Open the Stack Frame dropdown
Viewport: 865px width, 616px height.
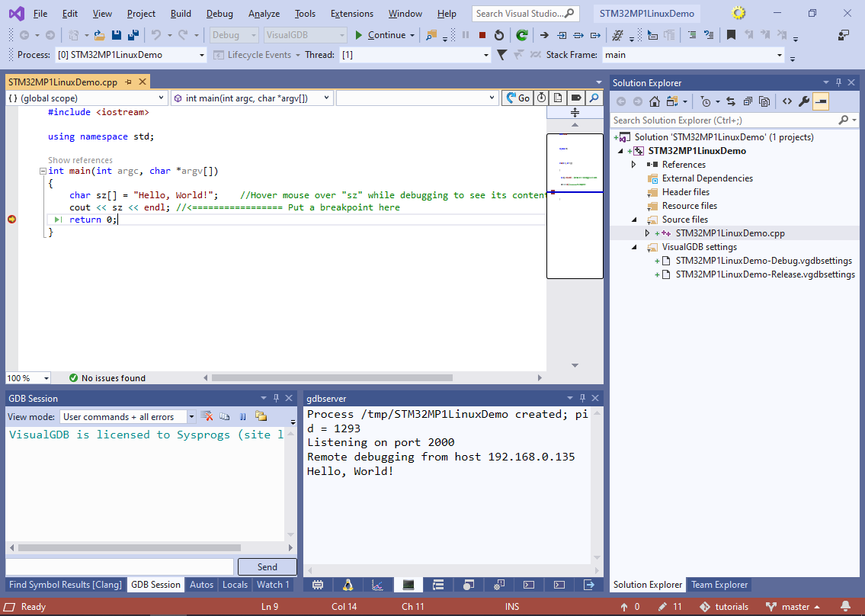click(780, 55)
